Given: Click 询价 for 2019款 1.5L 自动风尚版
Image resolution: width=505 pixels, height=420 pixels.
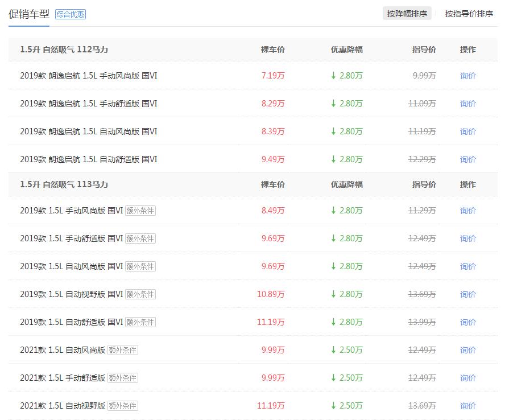Looking at the screenshot, I should [467, 266].
